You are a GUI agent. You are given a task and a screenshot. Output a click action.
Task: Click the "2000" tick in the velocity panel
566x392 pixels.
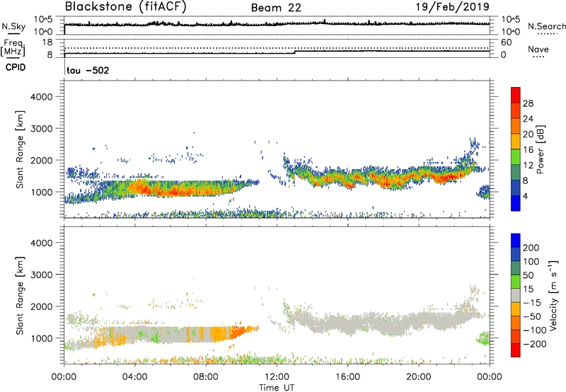(41, 306)
